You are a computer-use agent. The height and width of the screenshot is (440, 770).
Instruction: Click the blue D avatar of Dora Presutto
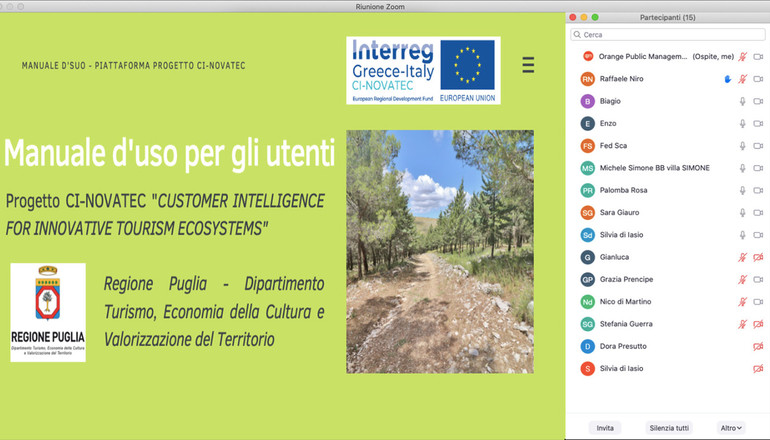point(588,346)
